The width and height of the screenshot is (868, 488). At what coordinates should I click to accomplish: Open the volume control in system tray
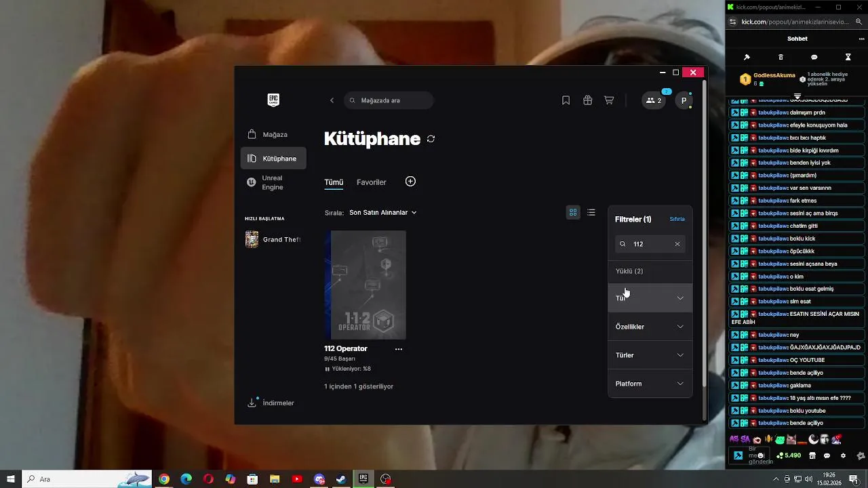[x=808, y=479]
